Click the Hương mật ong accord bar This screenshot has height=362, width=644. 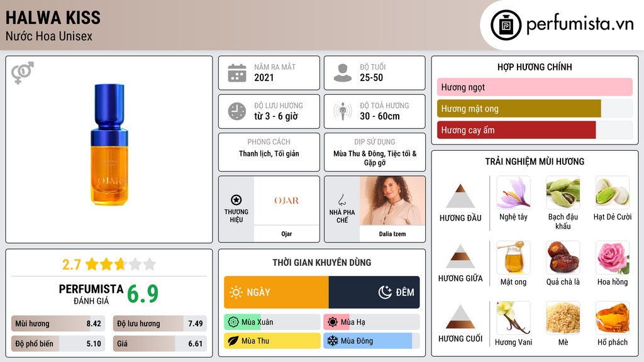(x=535, y=109)
